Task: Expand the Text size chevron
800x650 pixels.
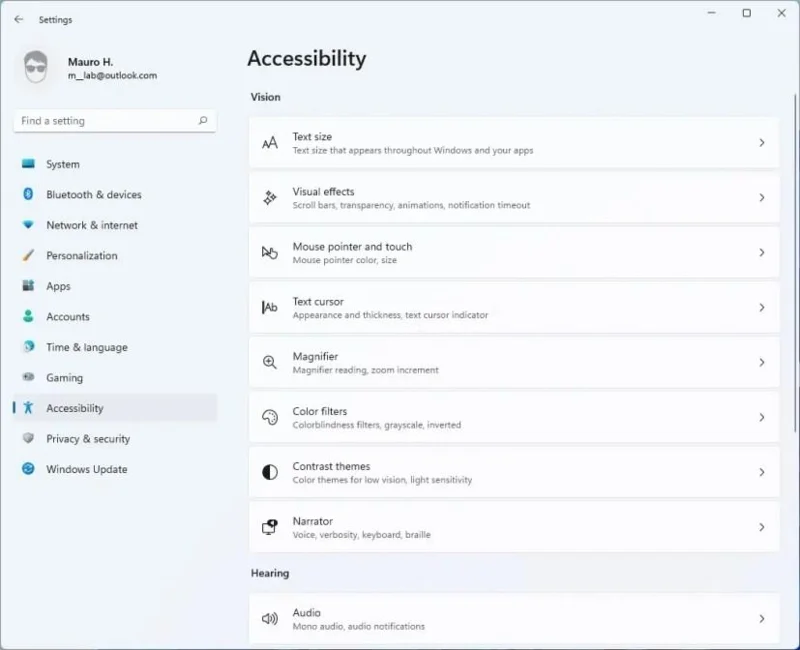Action: coord(762,143)
